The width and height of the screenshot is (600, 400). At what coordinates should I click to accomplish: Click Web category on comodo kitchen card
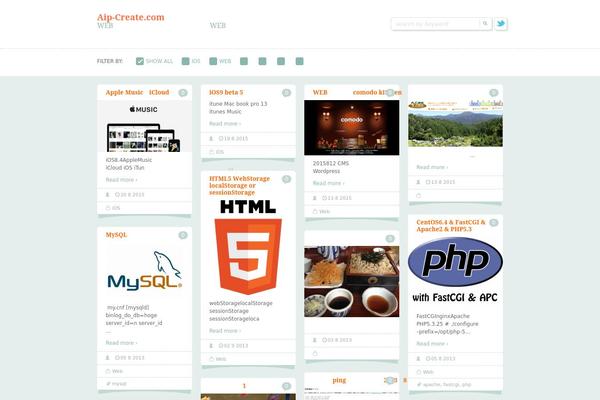pyautogui.click(x=324, y=211)
